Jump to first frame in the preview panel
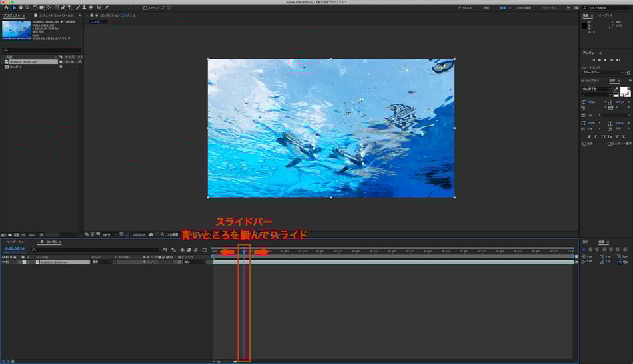The width and height of the screenshot is (633, 364). pyautogui.click(x=592, y=60)
